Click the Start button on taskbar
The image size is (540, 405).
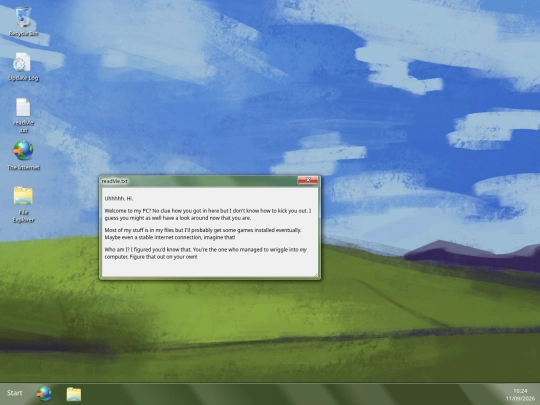click(x=14, y=393)
